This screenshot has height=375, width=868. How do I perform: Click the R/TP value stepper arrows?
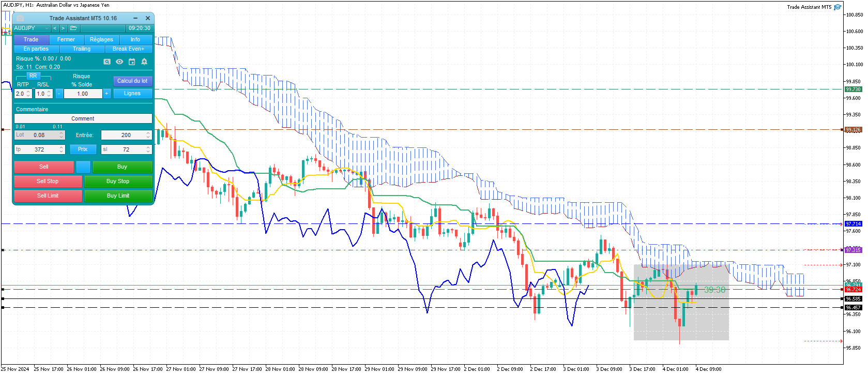coord(28,94)
